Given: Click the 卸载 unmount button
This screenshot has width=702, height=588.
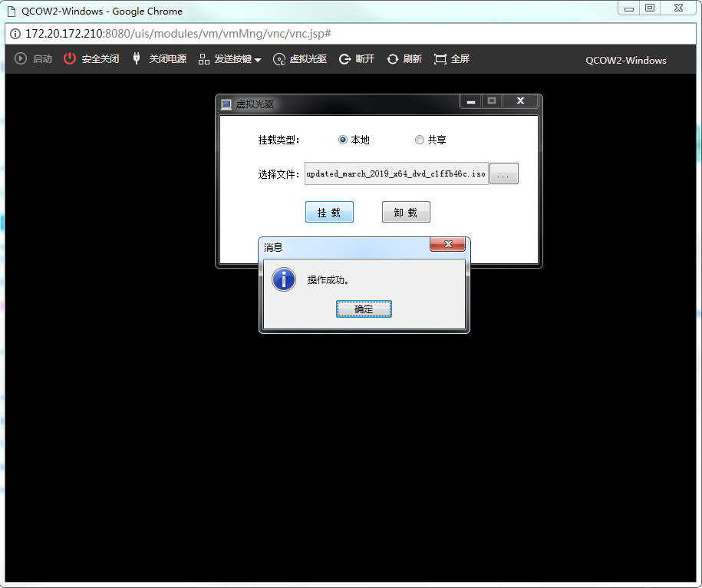Looking at the screenshot, I should pos(406,212).
